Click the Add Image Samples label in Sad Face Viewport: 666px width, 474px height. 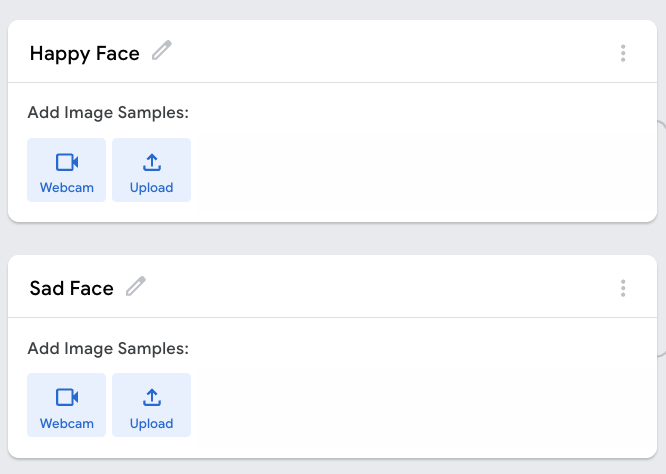108,348
